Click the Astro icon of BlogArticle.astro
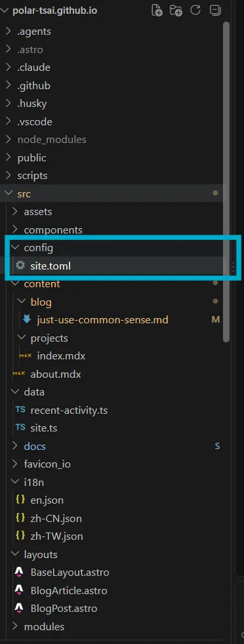This screenshot has width=244, height=644. 19,590
